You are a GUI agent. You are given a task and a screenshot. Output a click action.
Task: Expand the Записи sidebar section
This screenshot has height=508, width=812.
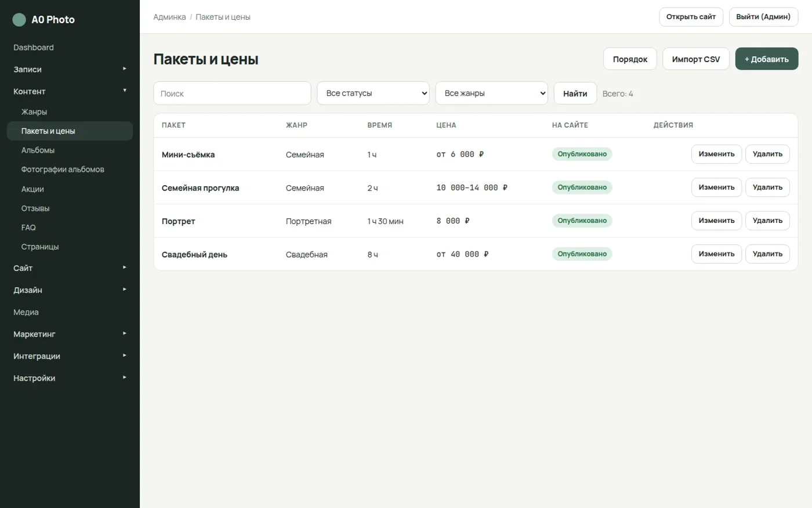click(70, 69)
